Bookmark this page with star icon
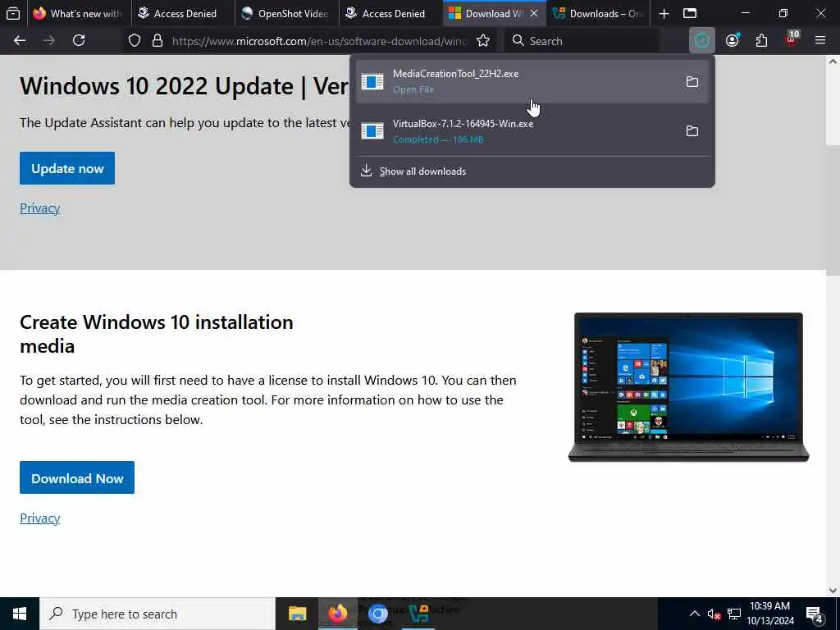Screen dimensions: 840x630 [483, 41]
